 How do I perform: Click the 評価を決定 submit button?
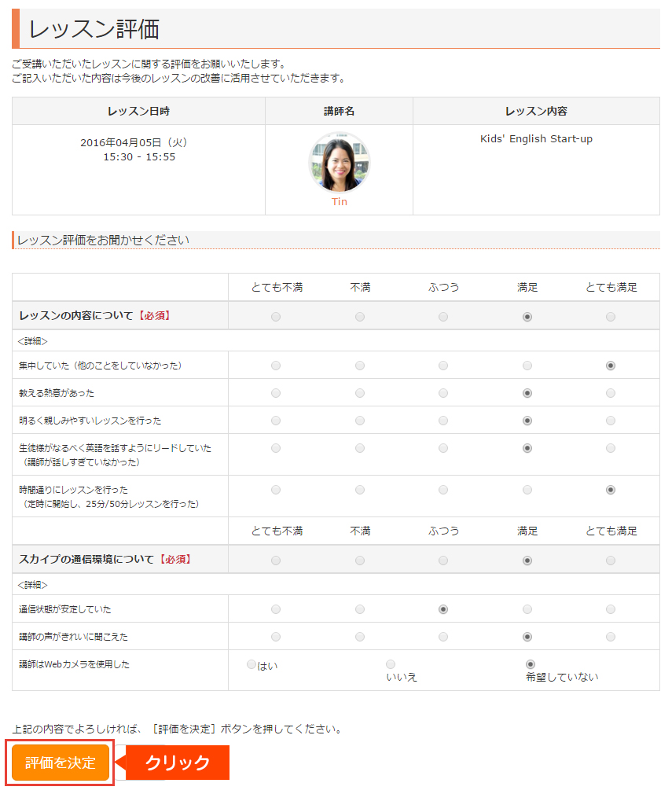click(x=61, y=762)
